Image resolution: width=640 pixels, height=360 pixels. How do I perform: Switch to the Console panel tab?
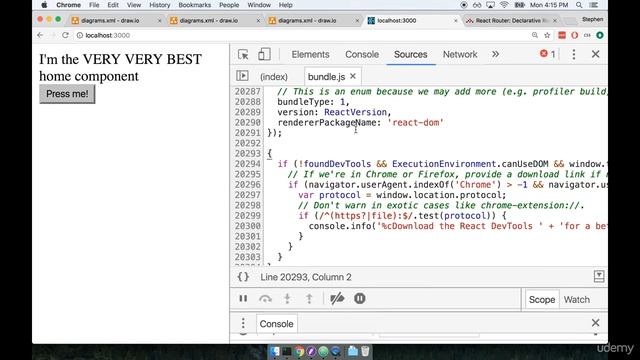(x=362, y=54)
